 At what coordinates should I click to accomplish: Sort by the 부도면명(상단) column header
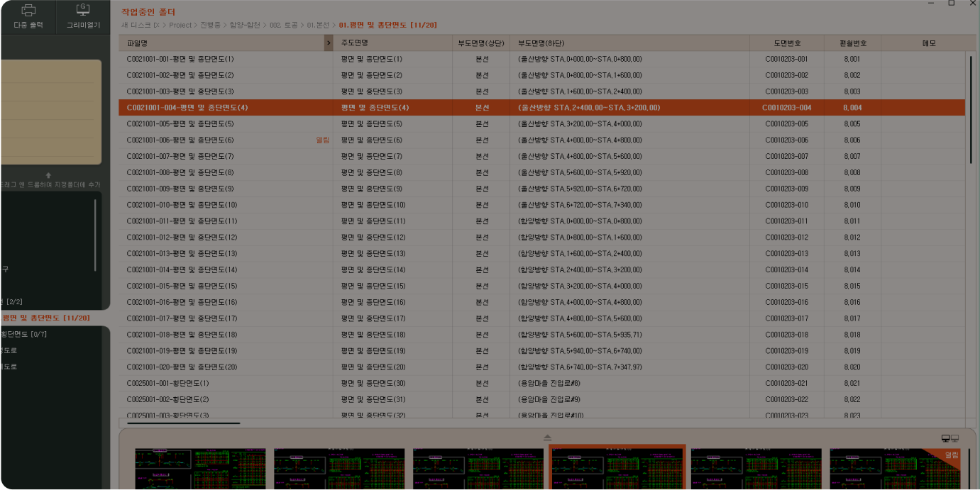[481, 43]
